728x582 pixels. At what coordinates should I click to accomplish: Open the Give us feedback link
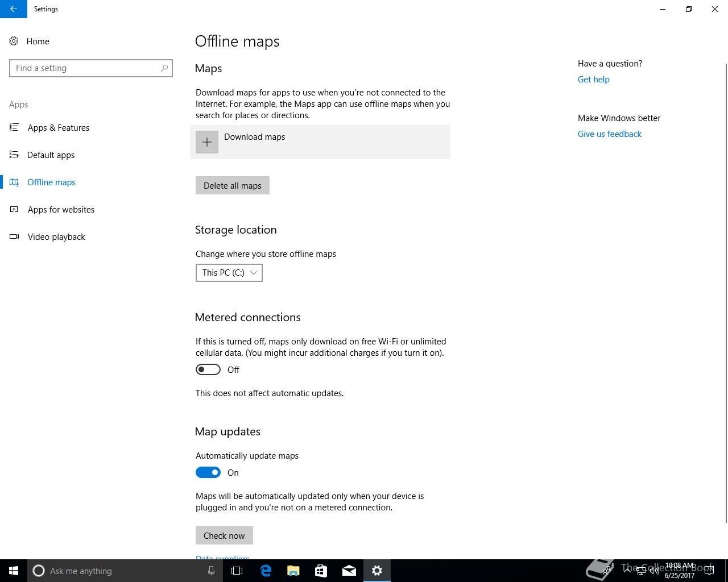(610, 134)
